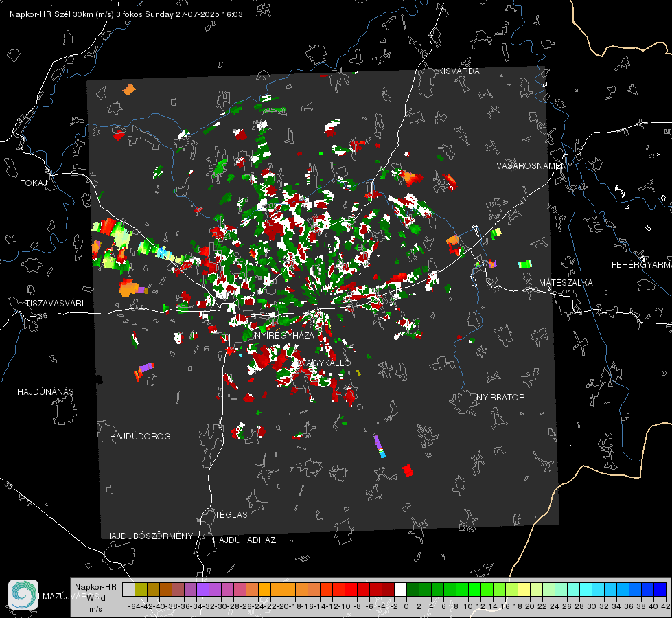Select the dark green swatch between 0 and 2
The image size is (672, 618).
click(413, 589)
